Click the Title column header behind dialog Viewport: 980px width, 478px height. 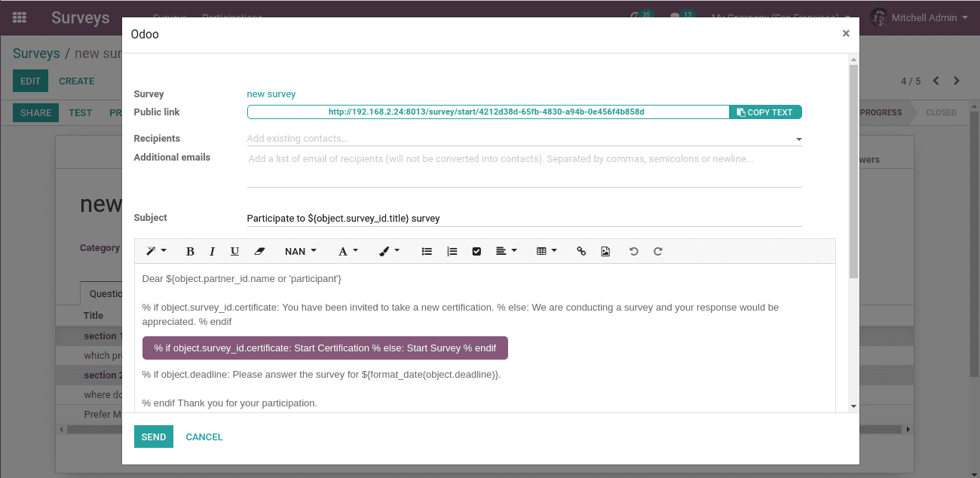pos(93,316)
